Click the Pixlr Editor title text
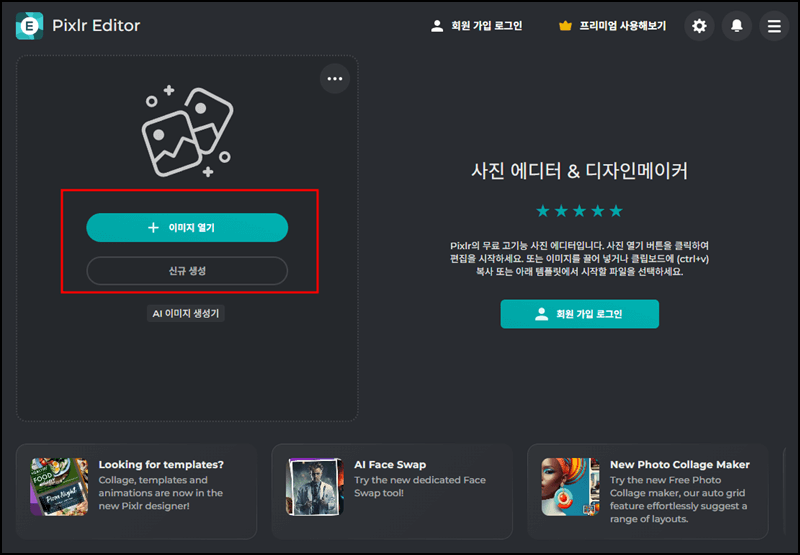This screenshot has width=800, height=555. coord(96,26)
